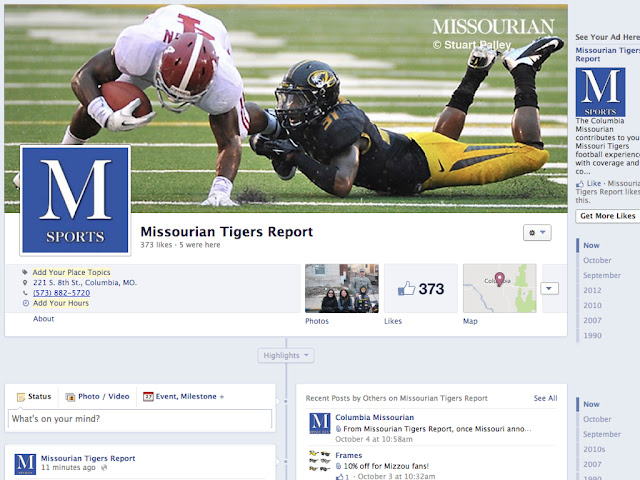
Task: Click the 11 minutes ago timestamp
Action: click(68, 468)
